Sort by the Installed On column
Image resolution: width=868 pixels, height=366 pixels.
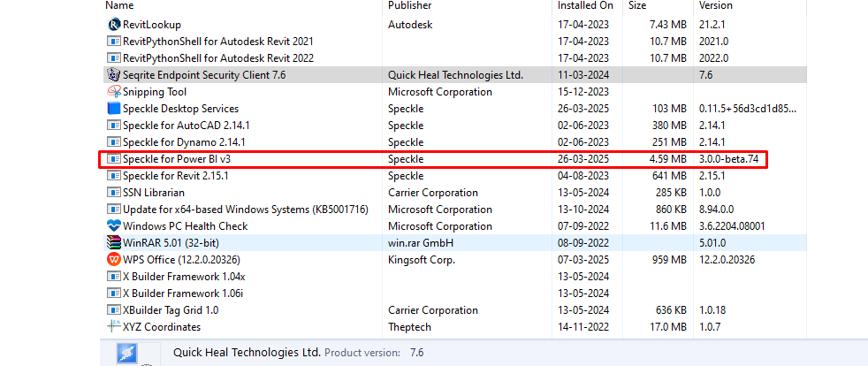587,5
